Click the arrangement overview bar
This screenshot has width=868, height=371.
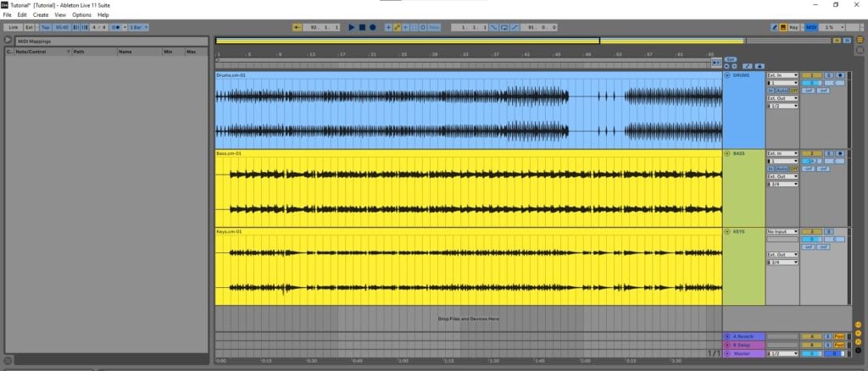tap(523, 41)
